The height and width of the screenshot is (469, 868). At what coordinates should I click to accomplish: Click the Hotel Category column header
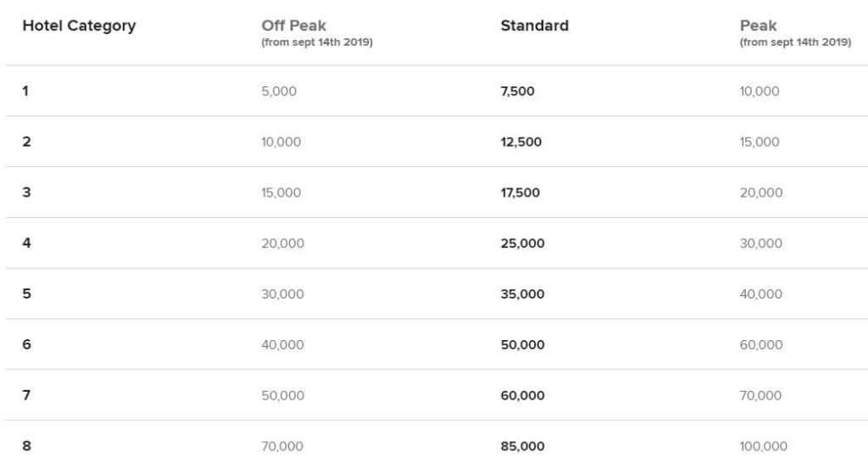[79, 26]
